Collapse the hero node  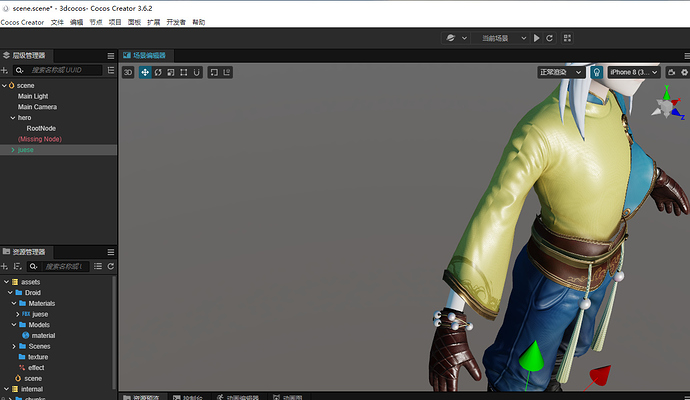click(x=13, y=118)
